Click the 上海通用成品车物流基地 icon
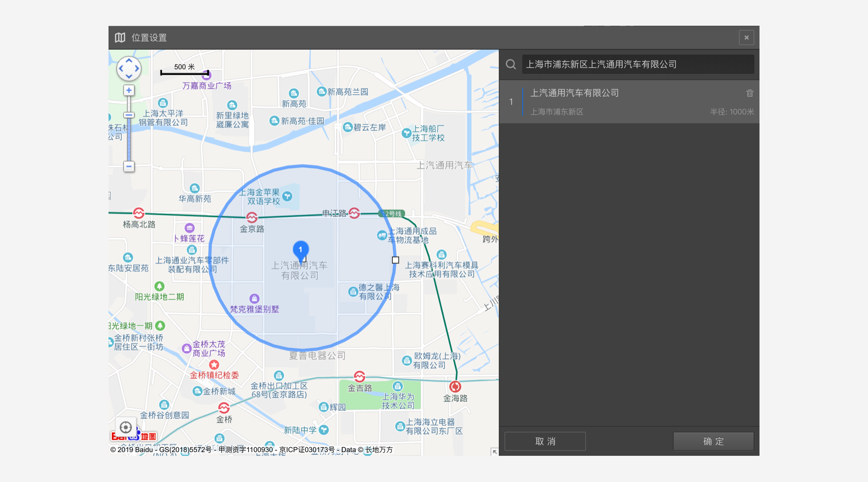The image size is (868, 482). (x=382, y=235)
